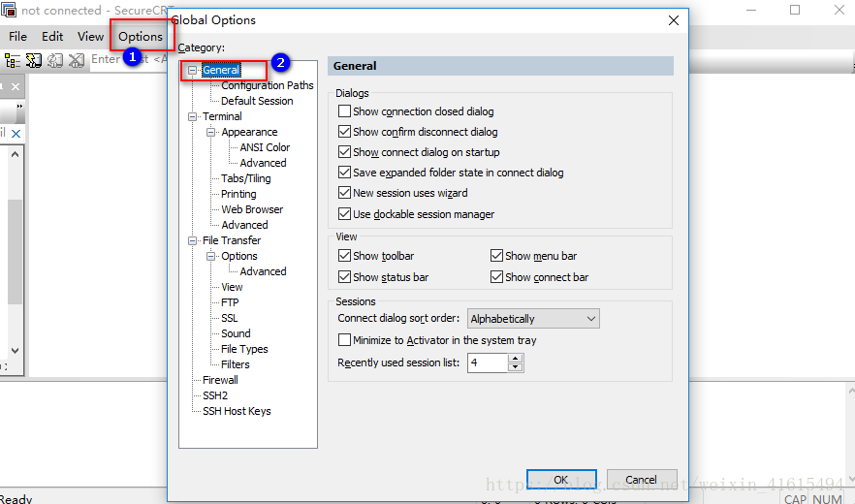The height and width of the screenshot is (504, 855).
Task: Click the grayed-out Reconnect toolbar icon
Action: coord(54,60)
